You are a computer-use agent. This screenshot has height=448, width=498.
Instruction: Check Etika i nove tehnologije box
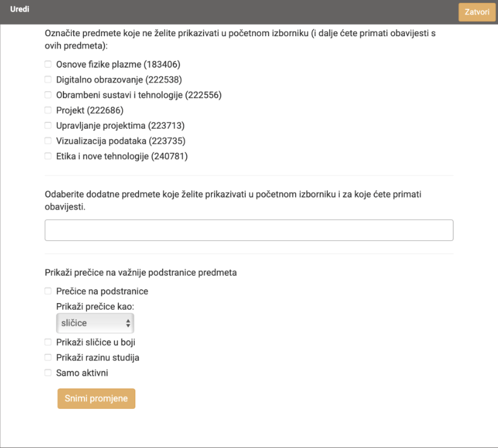click(48, 156)
